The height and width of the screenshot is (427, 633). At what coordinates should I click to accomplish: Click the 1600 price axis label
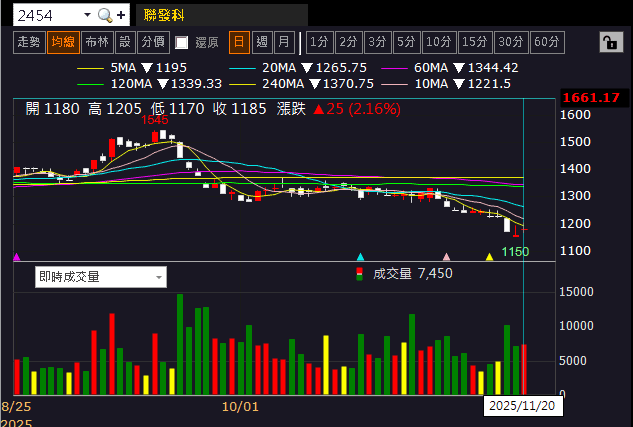pyautogui.click(x=575, y=115)
